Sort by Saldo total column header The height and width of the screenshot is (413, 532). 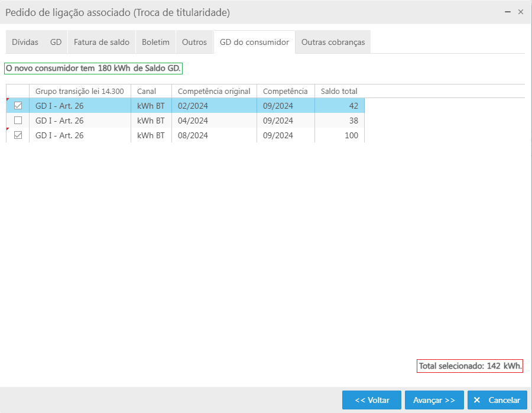point(339,91)
